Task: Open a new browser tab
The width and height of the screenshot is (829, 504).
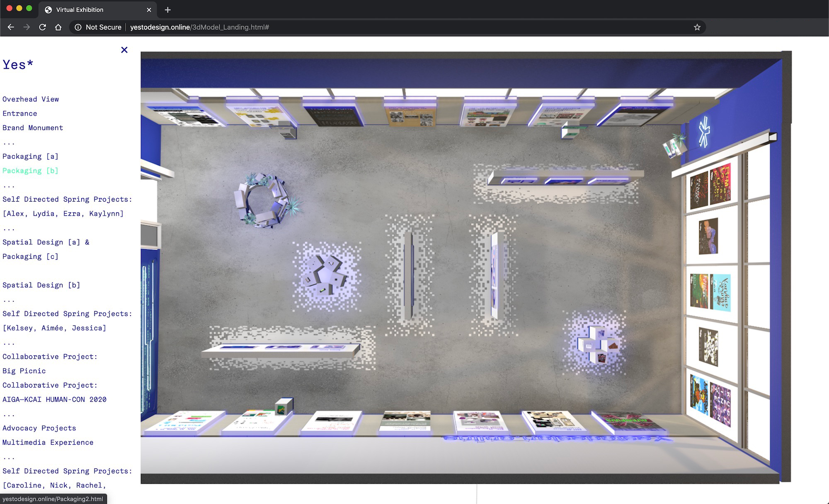Action: pyautogui.click(x=167, y=10)
